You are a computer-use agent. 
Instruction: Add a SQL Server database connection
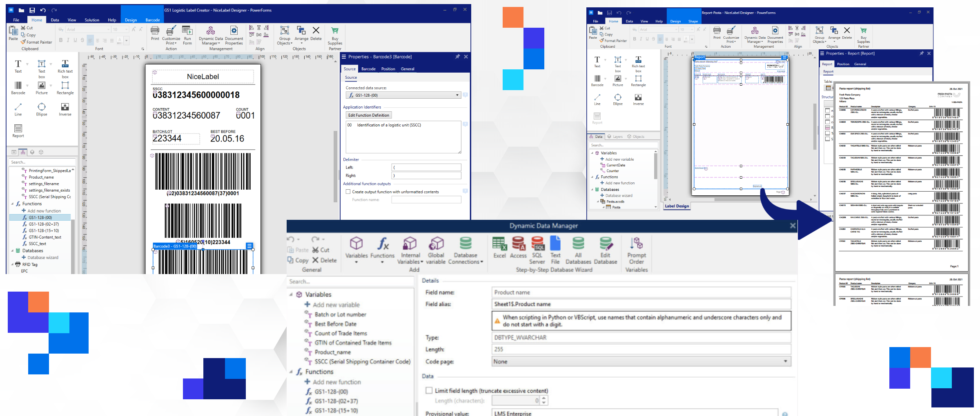[537, 250]
